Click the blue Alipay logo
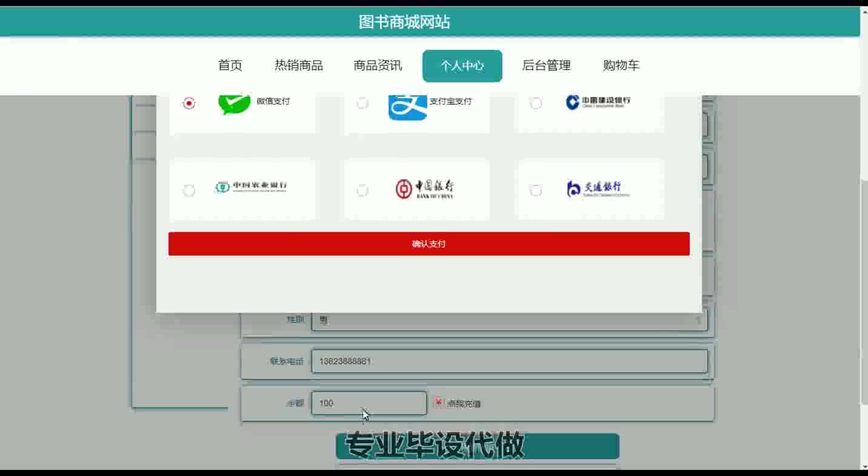Image resolution: width=868 pixels, height=476 pixels. [407, 107]
